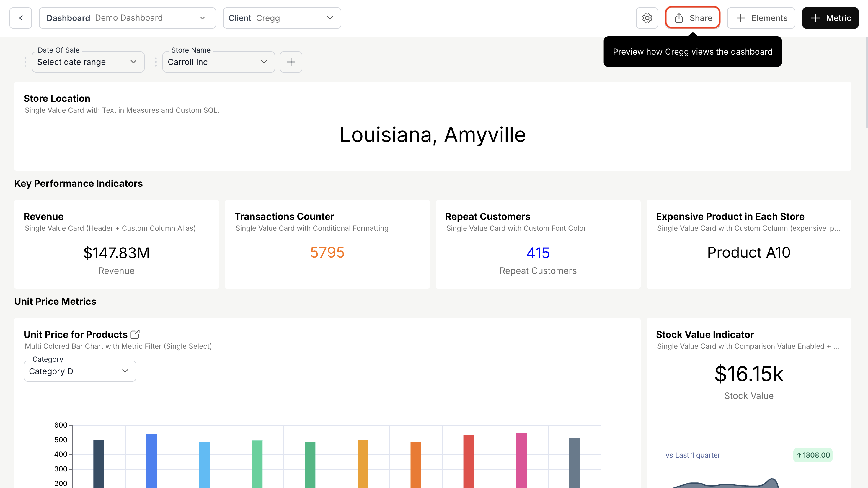
Task: Click the Revenue single value card
Action: (x=117, y=244)
